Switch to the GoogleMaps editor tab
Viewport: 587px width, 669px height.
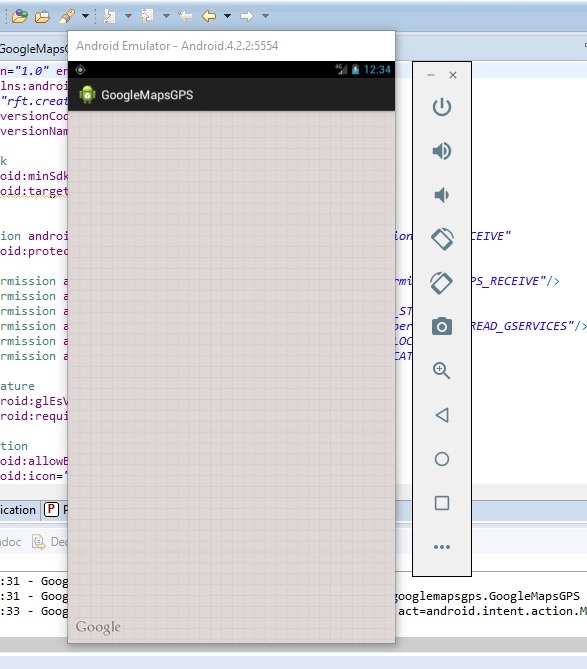[x=33, y=49]
